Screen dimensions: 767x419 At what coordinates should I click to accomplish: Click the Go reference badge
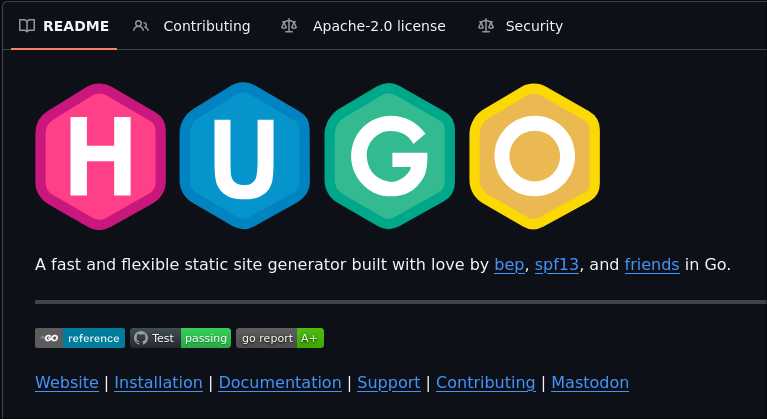(80, 338)
